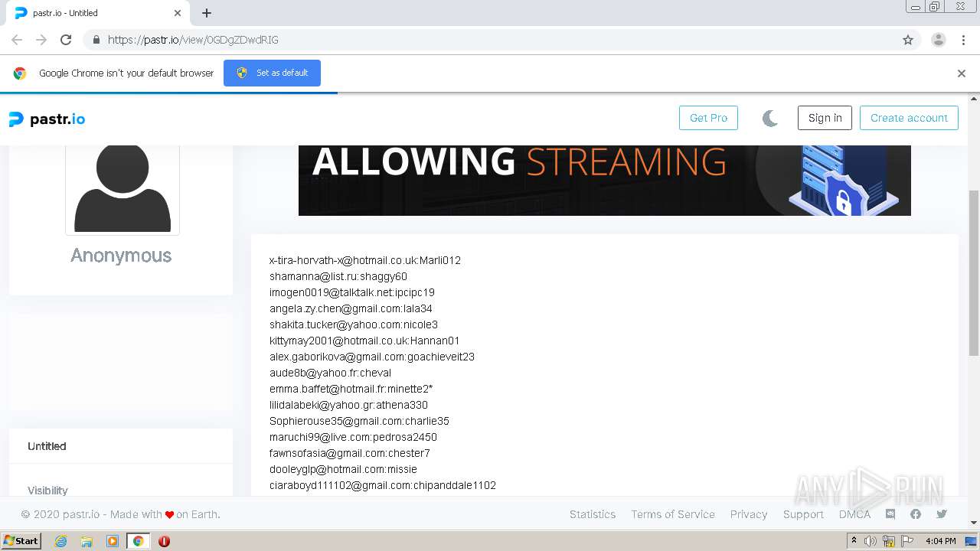
Task: Go back with the browser back arrow
Action: coord(17,40)
